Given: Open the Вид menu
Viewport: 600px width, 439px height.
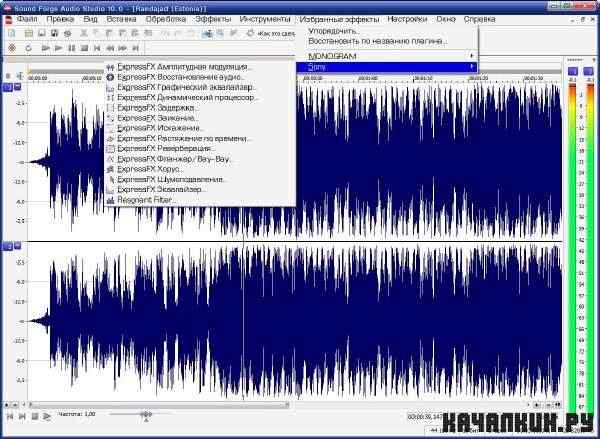Looking at the screenshot, I should pos(90,19).
